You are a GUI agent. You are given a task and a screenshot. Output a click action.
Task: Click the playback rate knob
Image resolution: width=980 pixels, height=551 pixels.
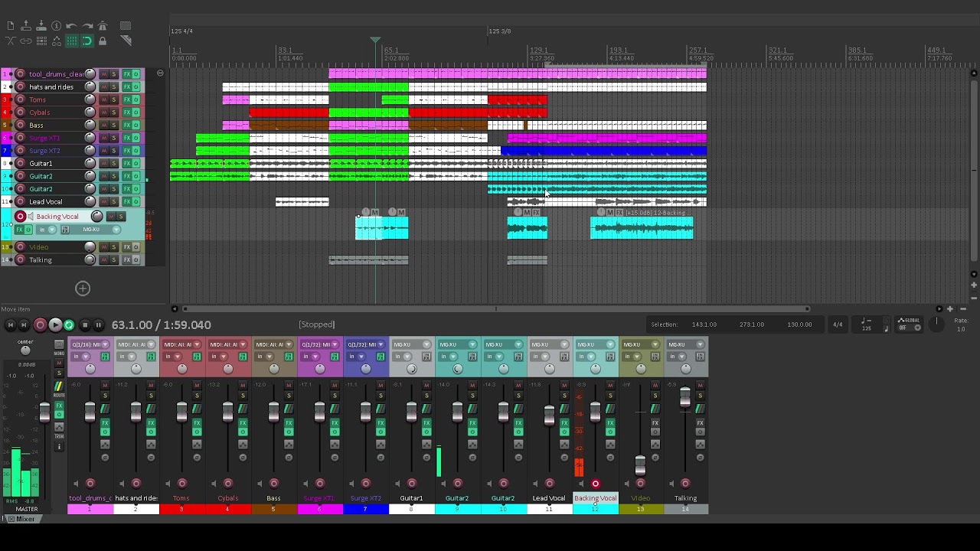pos(936,323)
